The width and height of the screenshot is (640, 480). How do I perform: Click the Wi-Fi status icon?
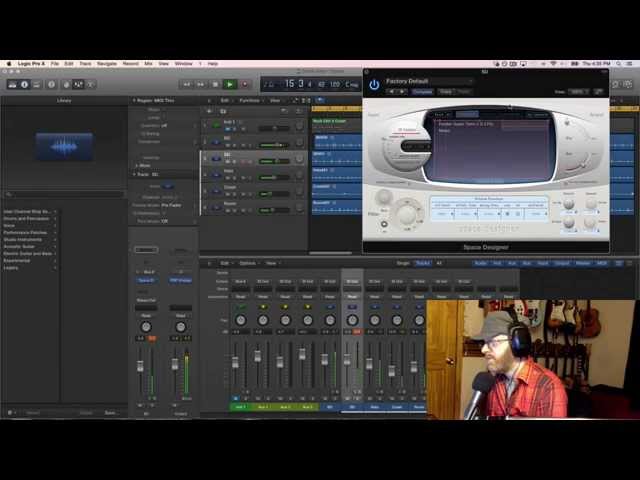554,64
